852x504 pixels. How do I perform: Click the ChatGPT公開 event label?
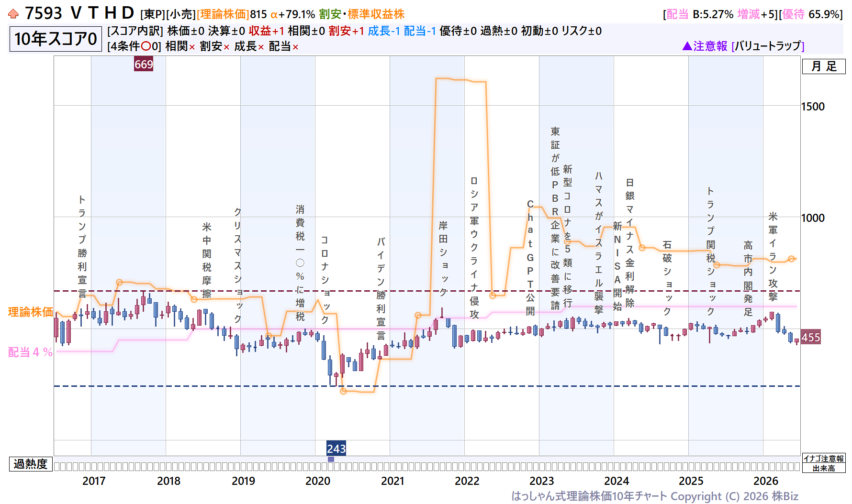point(530,257)
